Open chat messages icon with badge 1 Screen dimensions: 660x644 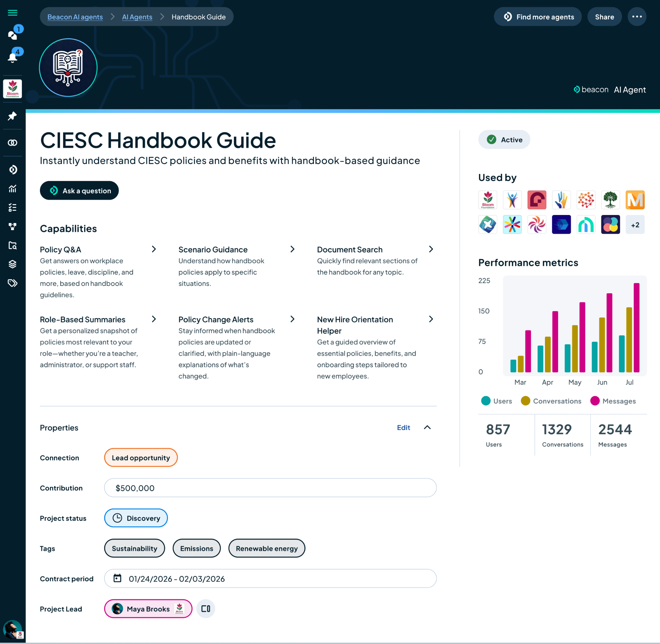click(13, 34)
